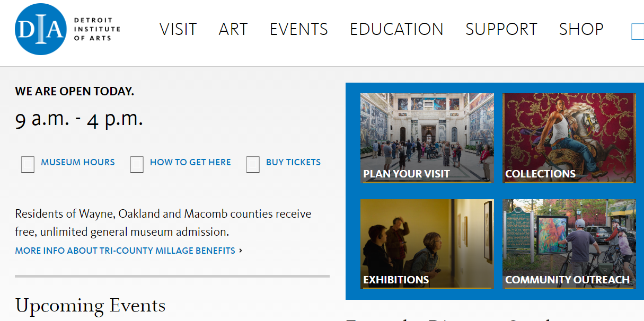Select Education in the top navigation

(396, 29)
